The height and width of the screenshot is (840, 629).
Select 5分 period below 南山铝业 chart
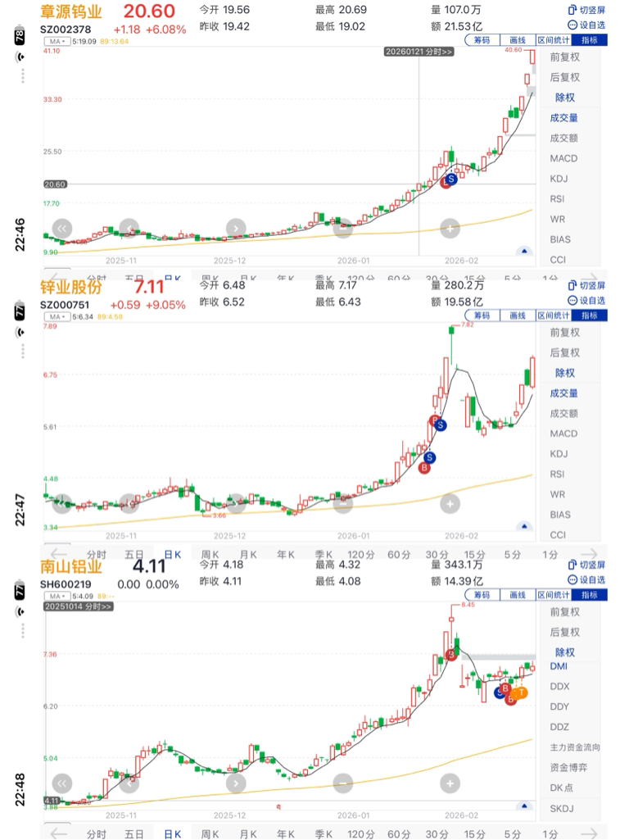tap(513, 834)
